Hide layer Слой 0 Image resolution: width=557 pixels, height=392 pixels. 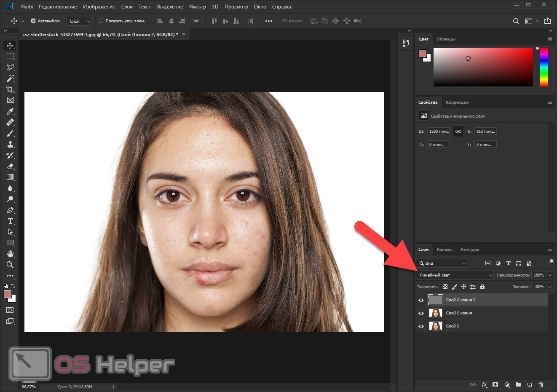[x=421, y=326]
